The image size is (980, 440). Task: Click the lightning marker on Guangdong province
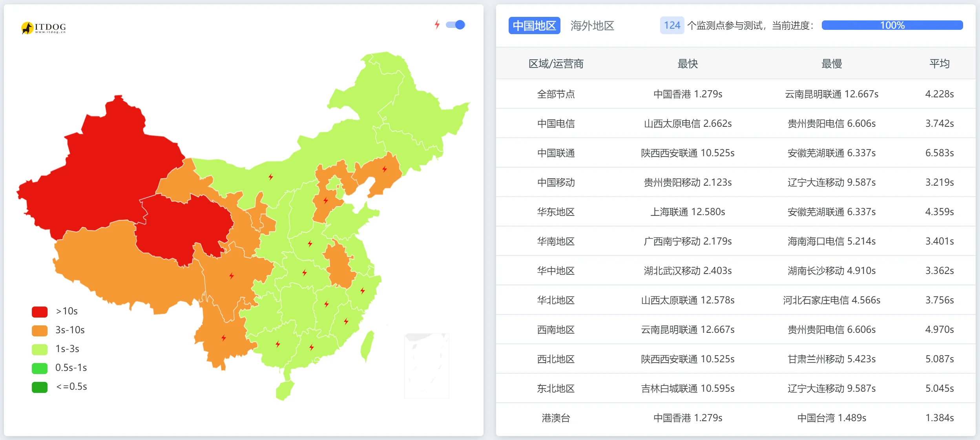pyautogui.click(x=311, y=347)
